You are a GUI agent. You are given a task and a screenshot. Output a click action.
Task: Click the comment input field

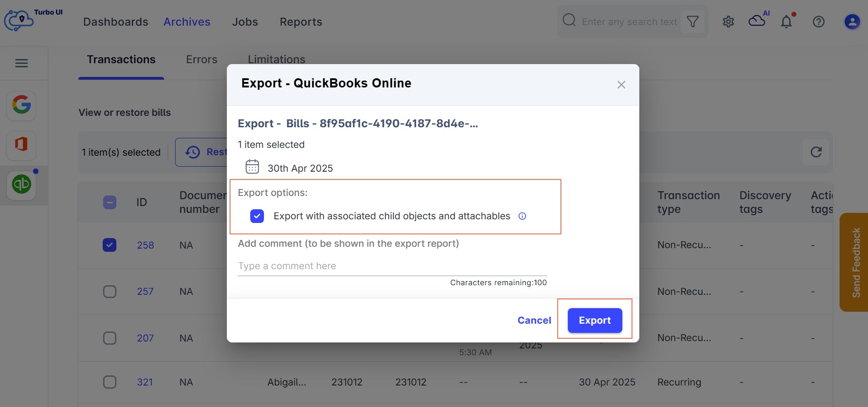[x=392, y=266]
